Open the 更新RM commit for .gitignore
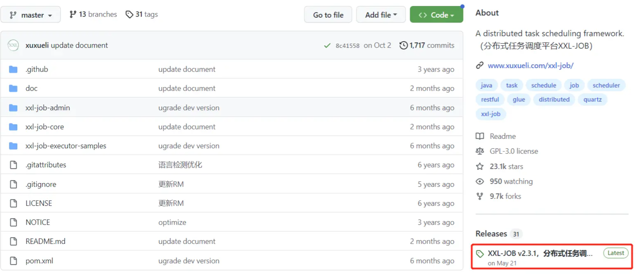This screenshot has width=644, height=276. (x=171, y=184)
